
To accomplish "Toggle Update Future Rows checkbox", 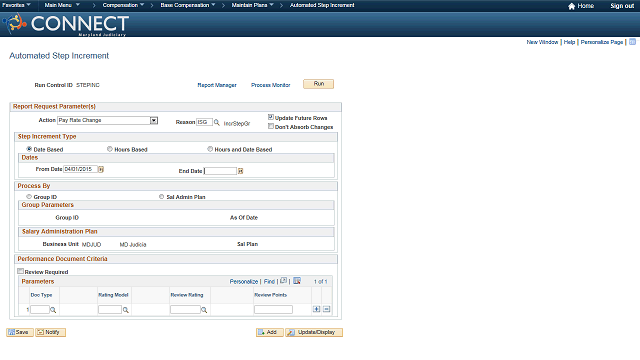I will pos(271,117).
